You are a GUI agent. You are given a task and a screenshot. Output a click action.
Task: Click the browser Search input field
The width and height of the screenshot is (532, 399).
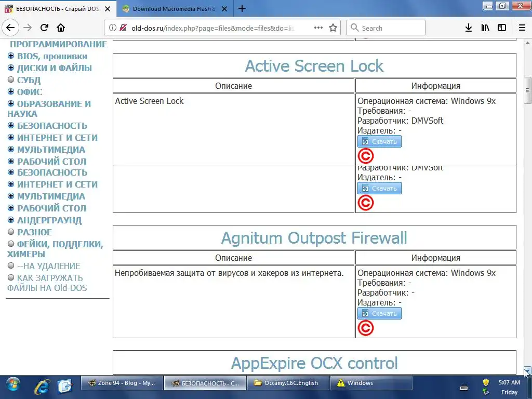[386, 28]
